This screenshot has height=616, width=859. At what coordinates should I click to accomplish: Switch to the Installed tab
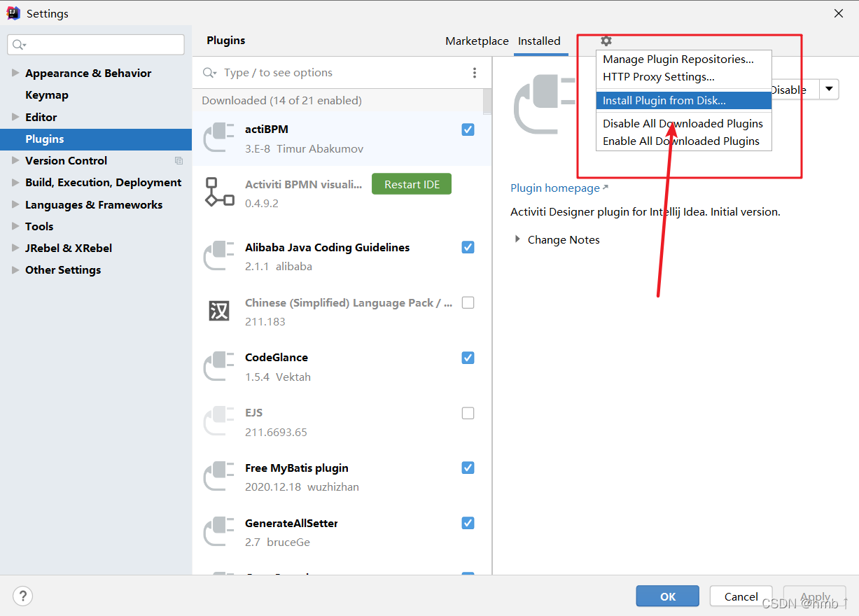pyautogui.click(x=539, y=41)
